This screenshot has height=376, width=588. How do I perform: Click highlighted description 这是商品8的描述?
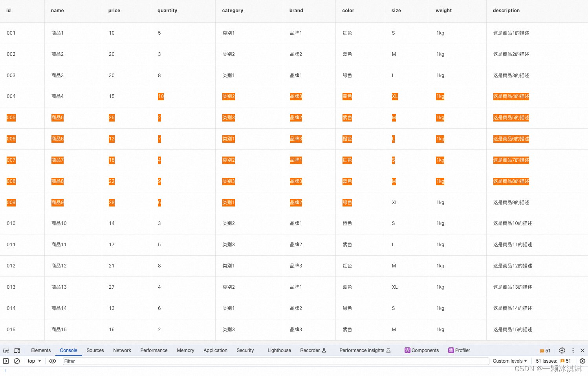pyautogui.click(x=511, y=181)
